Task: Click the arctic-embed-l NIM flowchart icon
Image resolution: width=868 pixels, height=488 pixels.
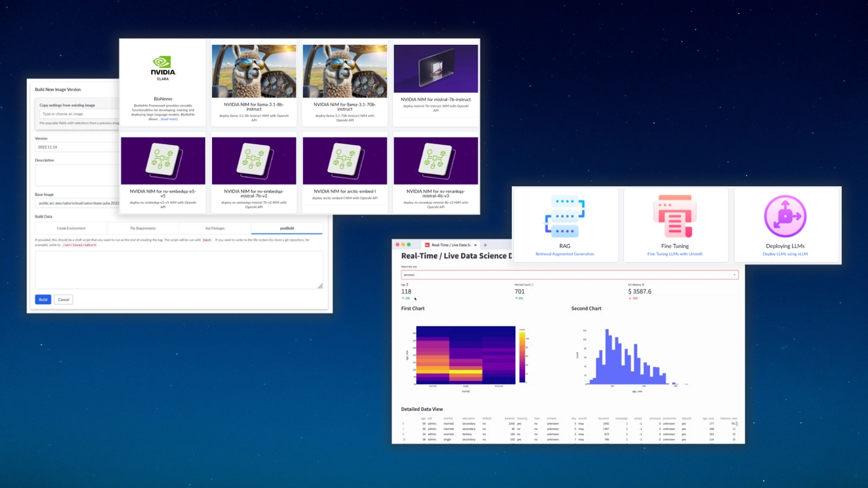Action: pos(345,160)
